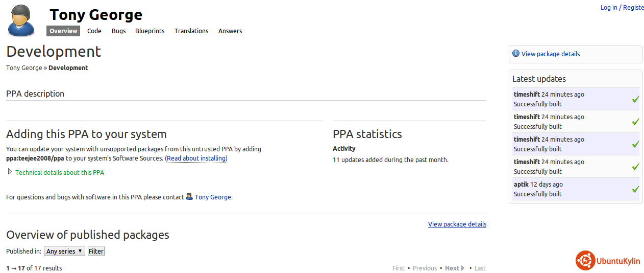The width and height of the screenshot is (644, 273).
Task: Click the Tony George breadcrumb link
Action: (x=24, y=68)
